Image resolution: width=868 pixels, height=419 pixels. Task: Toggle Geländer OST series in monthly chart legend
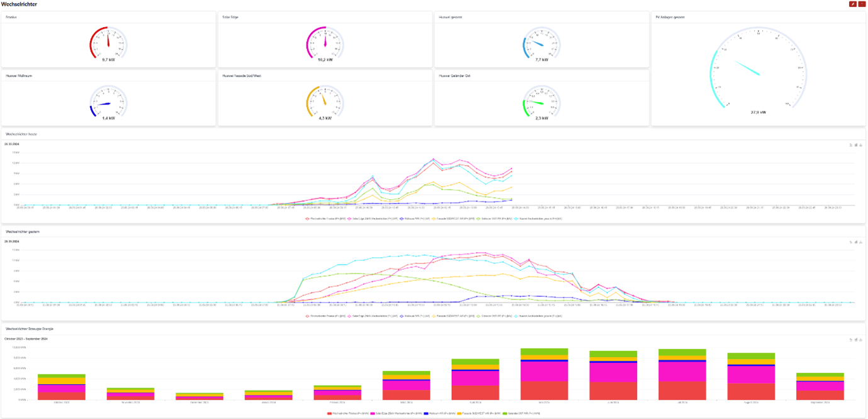tap(522, 413)
